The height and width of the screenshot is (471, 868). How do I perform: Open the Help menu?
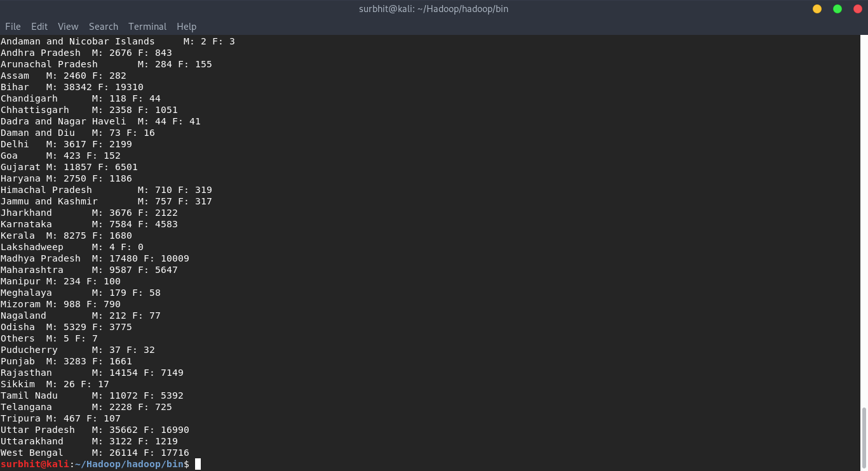point(186,27)
